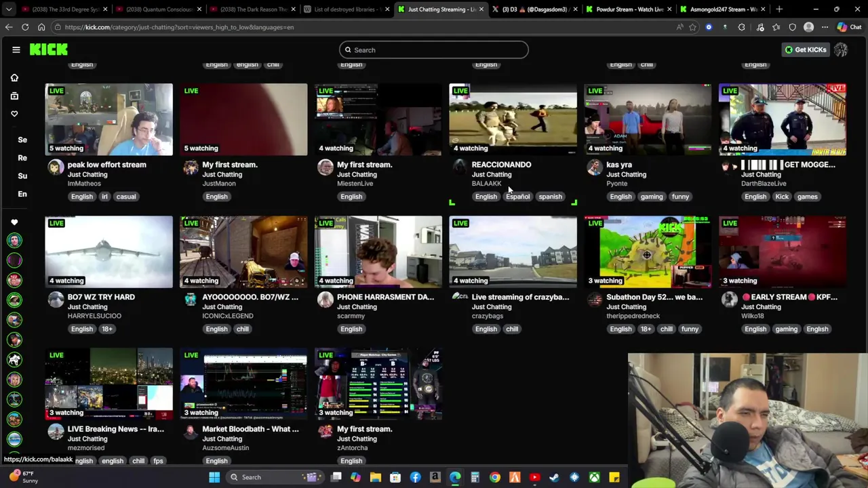This screenshot has width=868, height=488.
Task: Select the irl tag on ImMatheos stream
Action: [104, 197]
